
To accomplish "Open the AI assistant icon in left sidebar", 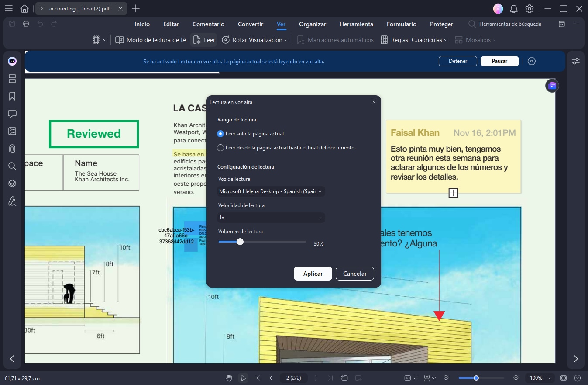I will click(12, 62).
